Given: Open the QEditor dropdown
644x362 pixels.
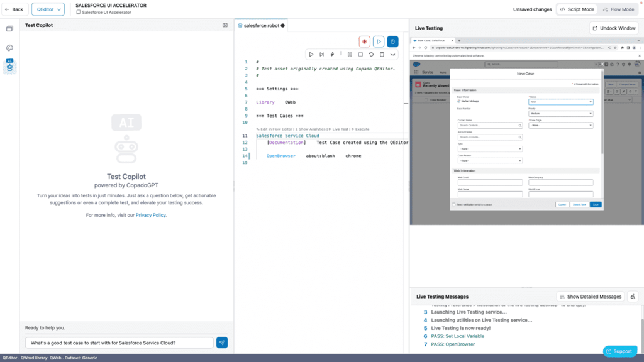Looking at the screenshot, I should point(48,9).
